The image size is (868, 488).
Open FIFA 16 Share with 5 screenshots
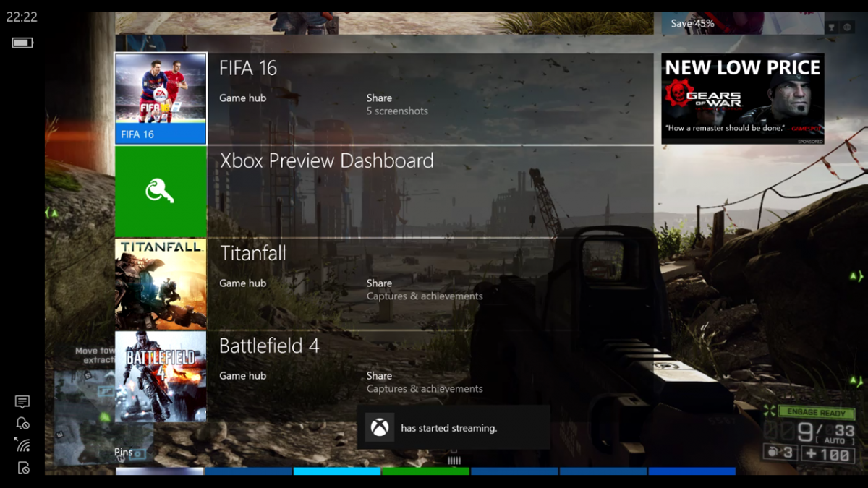point(397,104)
